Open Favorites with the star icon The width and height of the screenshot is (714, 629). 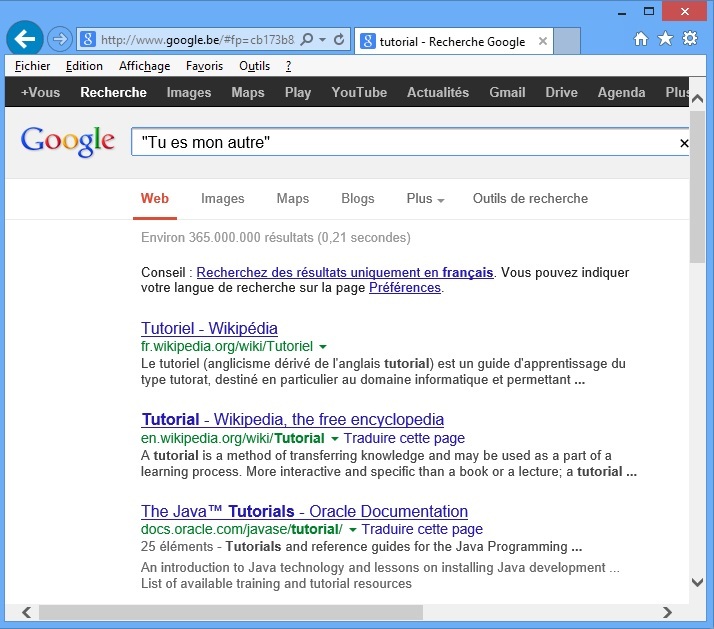pos(665,39)
